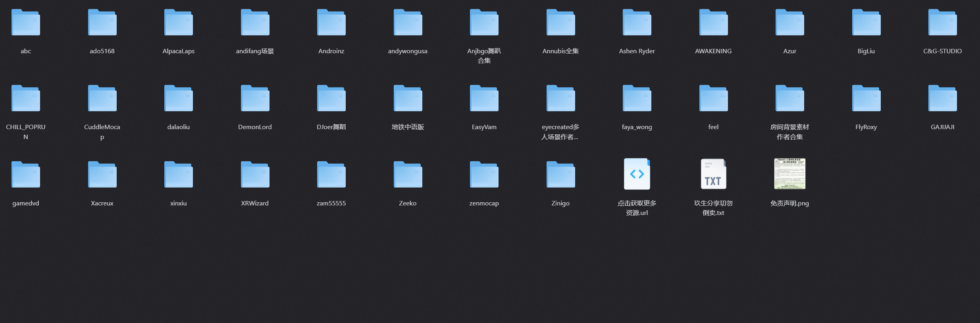
Task: Select the 玖生分享切勿倒卖.txt text file
Action: 713,174
